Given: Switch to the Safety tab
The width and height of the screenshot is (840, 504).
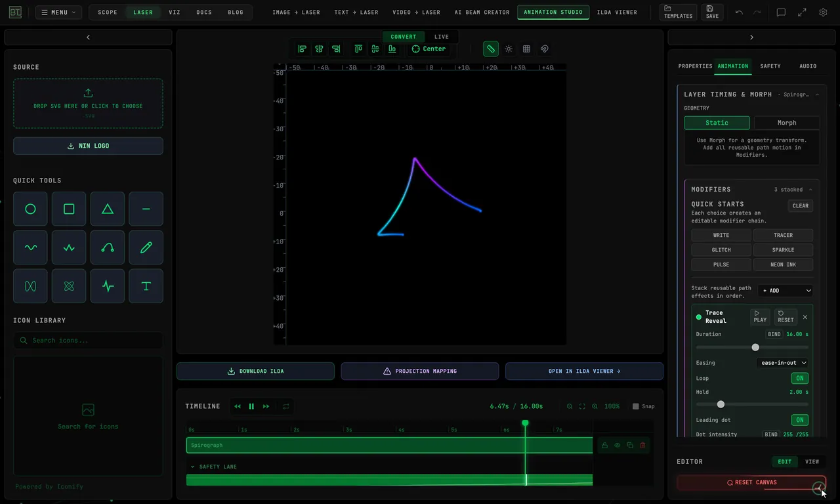Looking at the screenshot, I should [770, 66].
